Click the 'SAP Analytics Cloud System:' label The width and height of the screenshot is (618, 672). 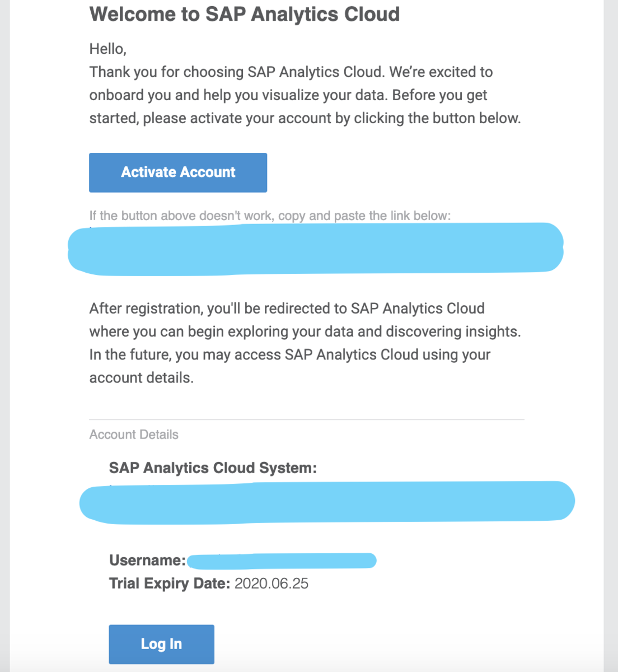[x=213, y=468]
